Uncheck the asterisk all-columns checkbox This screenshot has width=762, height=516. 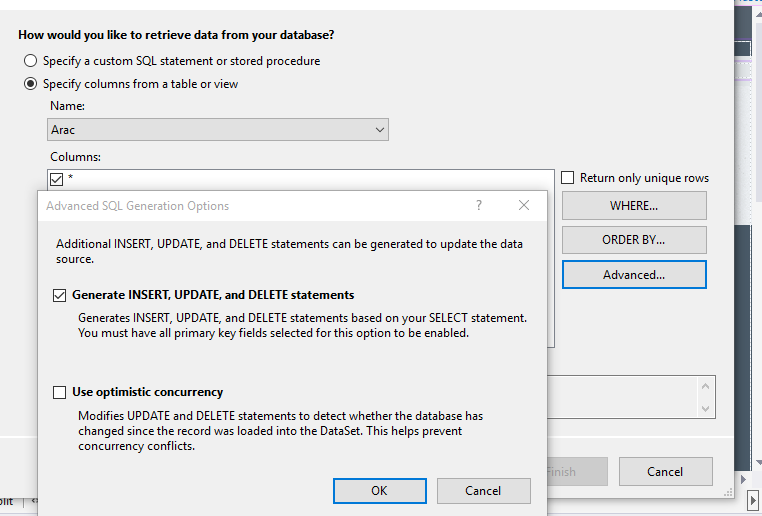57,179
